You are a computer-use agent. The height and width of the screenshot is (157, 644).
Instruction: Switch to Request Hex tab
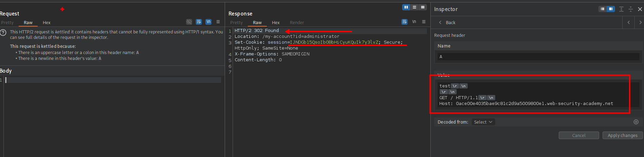coord(47,23)
